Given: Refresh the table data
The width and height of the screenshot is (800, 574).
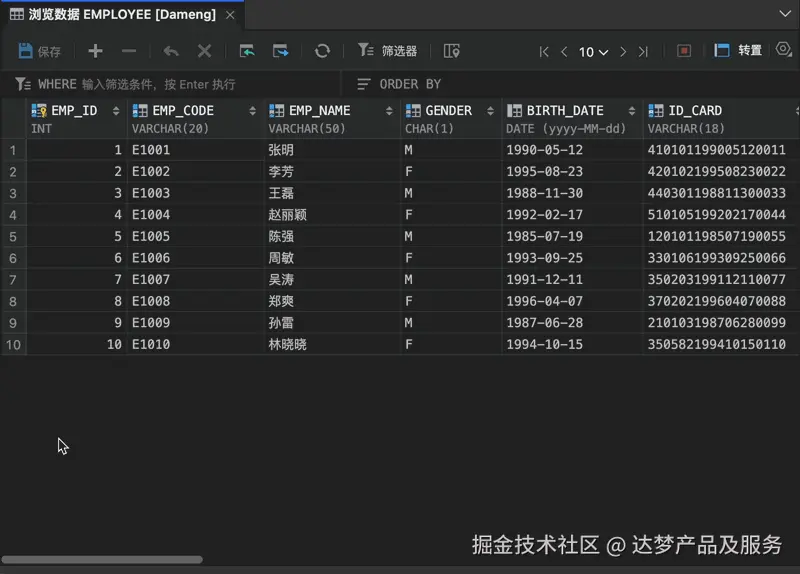Looking at the screenshot, I should 322,51.
